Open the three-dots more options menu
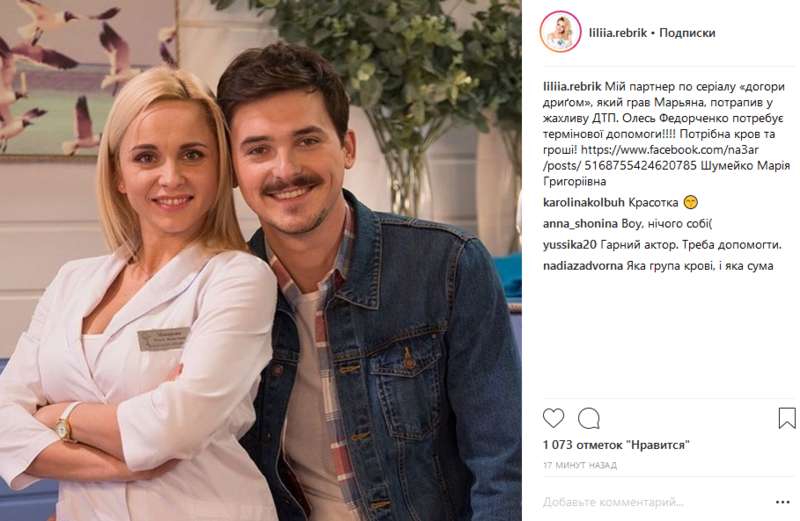The width and height of the screenshot is (800, 521). (783, 503)
